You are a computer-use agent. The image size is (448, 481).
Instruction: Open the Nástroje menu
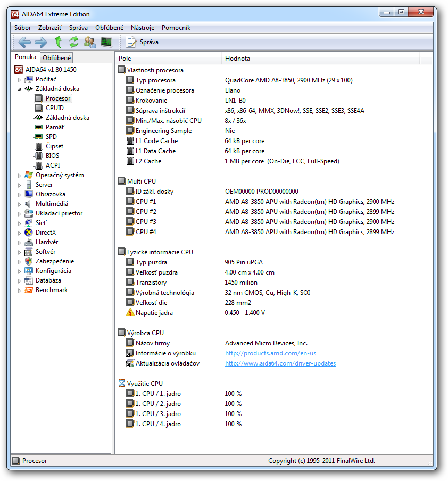point(143,28)
